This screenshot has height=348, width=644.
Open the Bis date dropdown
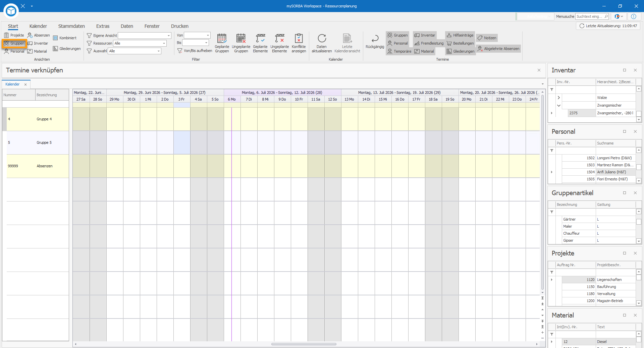(206, 43)
